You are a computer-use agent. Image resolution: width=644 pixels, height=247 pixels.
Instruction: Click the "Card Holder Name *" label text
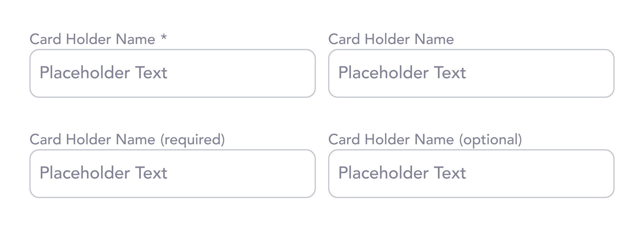coord(98,39)
